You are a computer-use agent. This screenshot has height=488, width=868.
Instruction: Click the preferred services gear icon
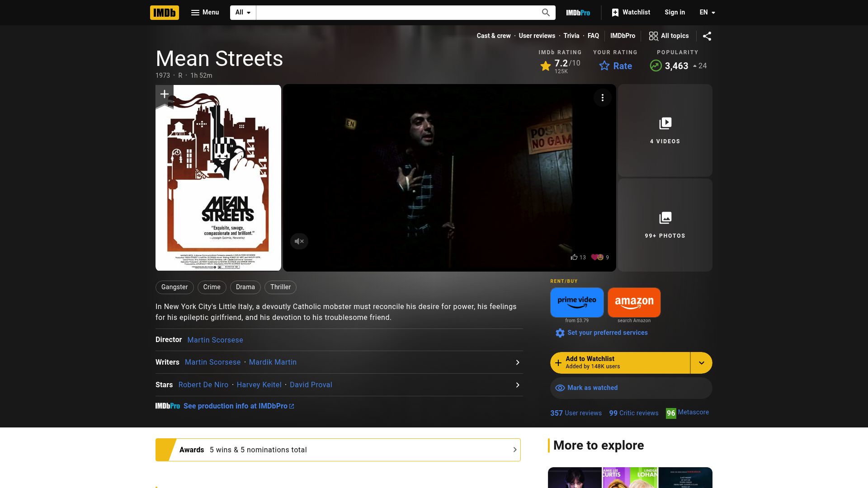(x=560, y=333)
